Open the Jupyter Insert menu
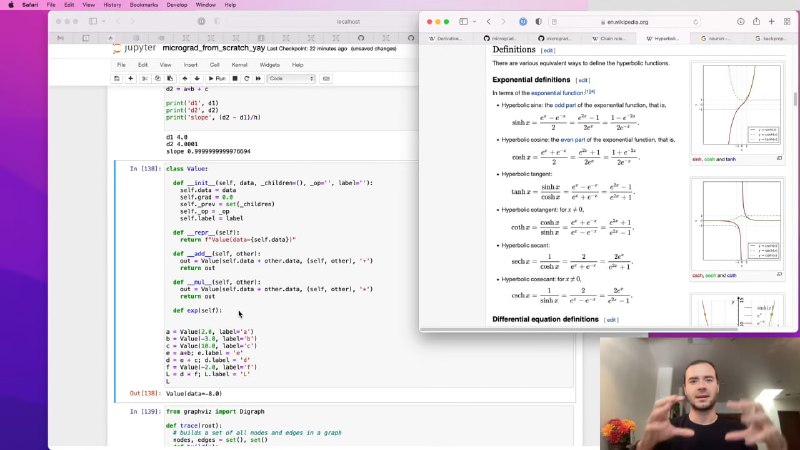This screenshot has height=450, width=800. click(190, 65)
